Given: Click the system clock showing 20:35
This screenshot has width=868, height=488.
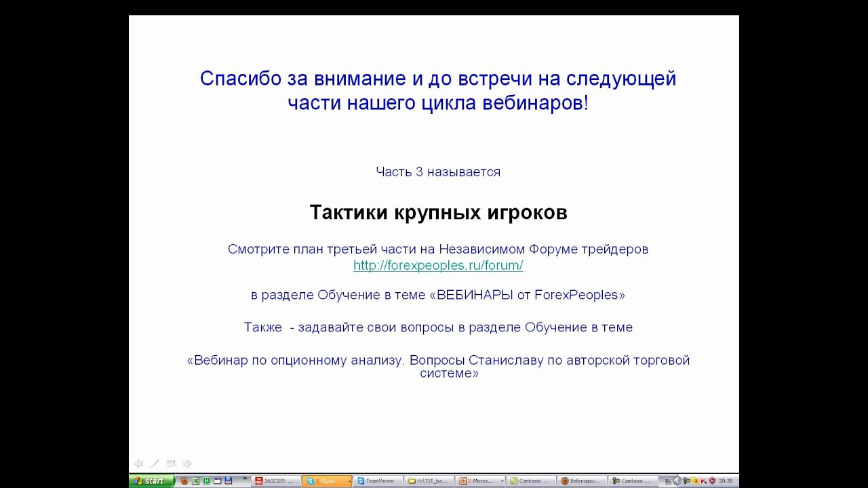Looking at the screenshot, I should [x=726, y=481].
